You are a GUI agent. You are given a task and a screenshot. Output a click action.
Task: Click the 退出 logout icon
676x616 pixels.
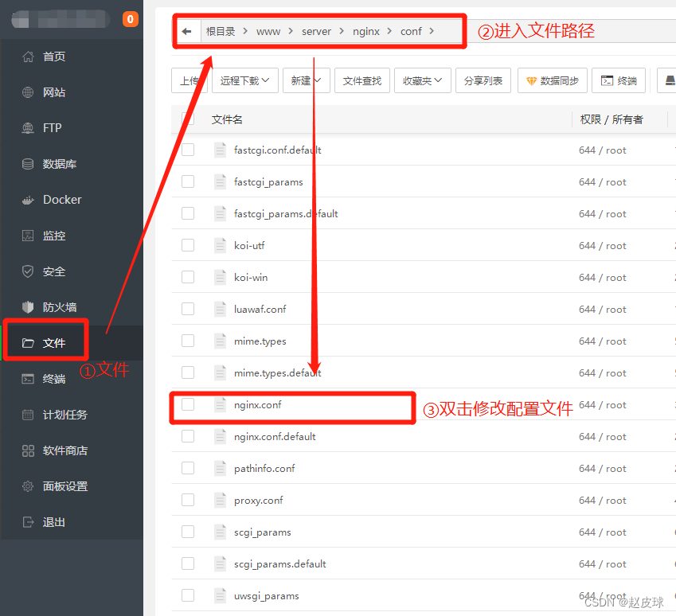(x=28, y=522)
